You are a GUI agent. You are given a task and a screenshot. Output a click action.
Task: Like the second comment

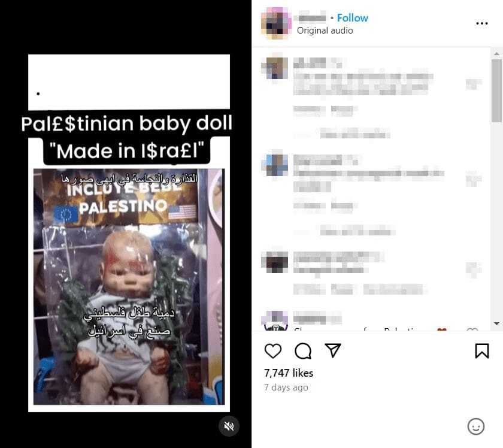click(x=474, y=179)
